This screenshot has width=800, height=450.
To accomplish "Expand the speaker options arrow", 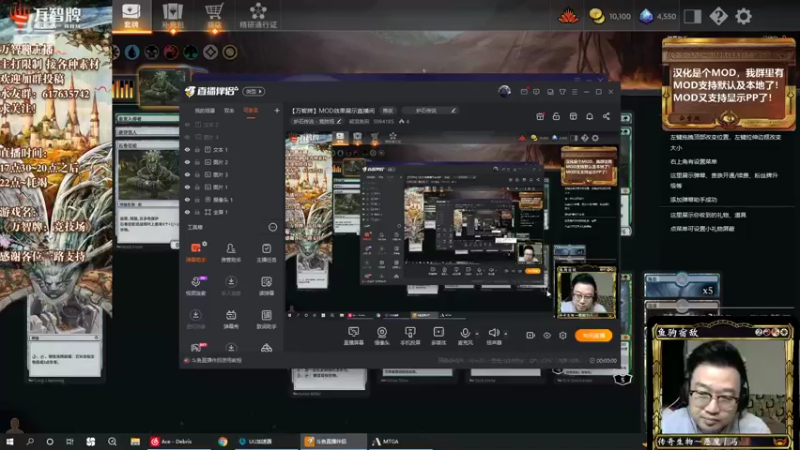I will click(x=506, y=334).
